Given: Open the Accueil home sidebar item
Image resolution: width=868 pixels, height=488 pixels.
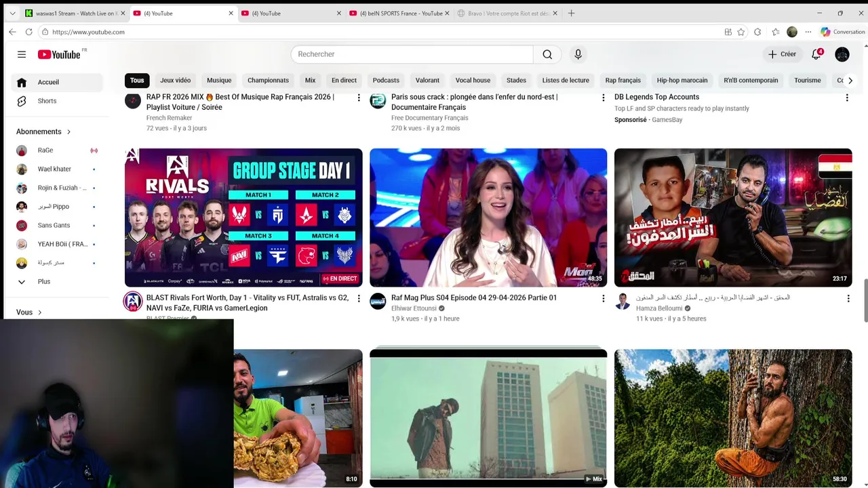Looking at the screenshot, I should point(57,82).
